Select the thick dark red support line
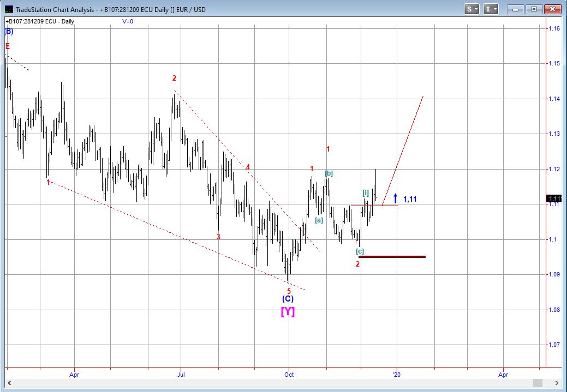 (x=392, y=257)
